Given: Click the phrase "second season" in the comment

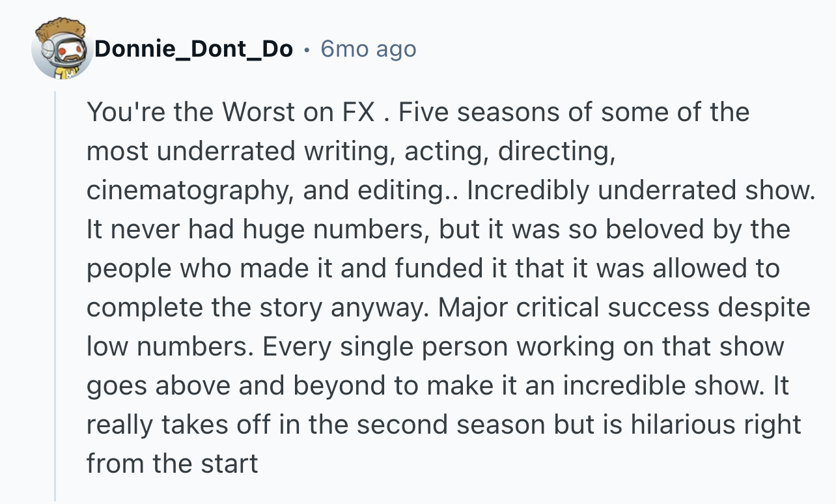Looking at the screenshot, I should click(447, 425).
